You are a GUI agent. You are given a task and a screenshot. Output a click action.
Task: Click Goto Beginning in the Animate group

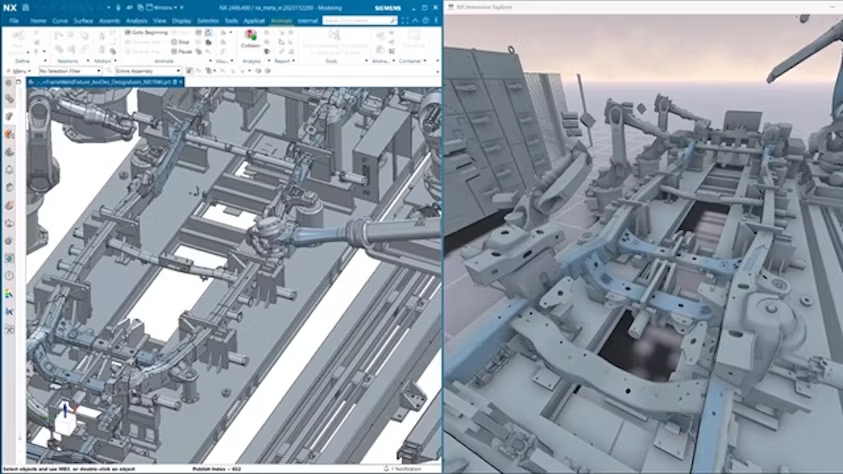[x=148, y=32]
